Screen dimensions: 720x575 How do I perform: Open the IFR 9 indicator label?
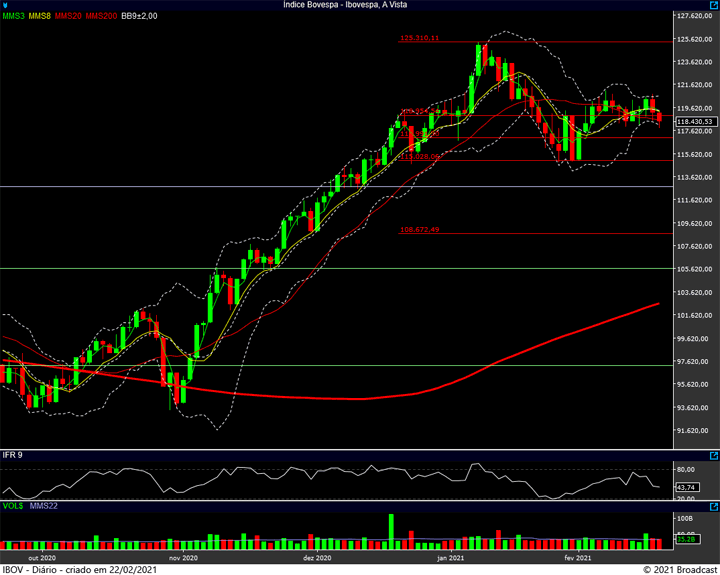12,456
